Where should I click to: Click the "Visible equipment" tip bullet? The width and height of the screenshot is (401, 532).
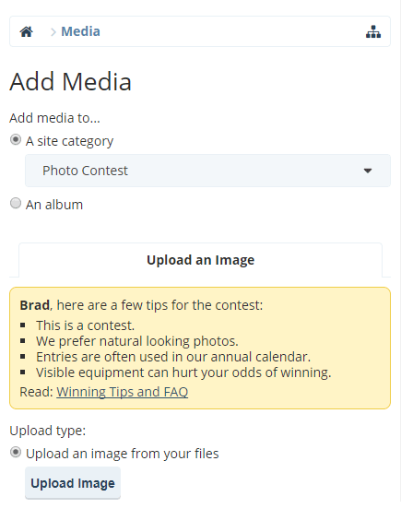[x=183, y=372]
